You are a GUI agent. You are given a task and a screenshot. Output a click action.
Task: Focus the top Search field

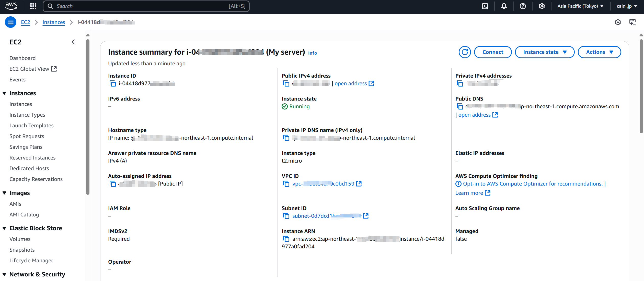146,6
